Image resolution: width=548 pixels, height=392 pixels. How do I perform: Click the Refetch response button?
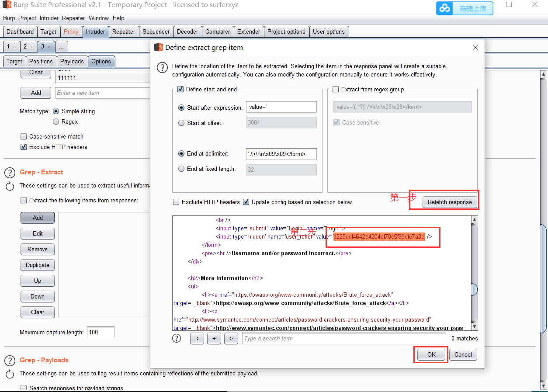click(x=450, y=202)
